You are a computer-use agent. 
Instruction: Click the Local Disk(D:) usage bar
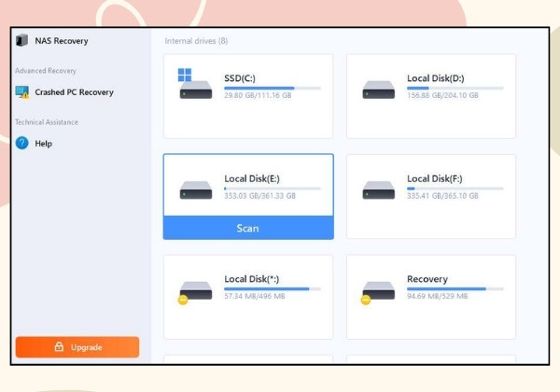(455, 88)
